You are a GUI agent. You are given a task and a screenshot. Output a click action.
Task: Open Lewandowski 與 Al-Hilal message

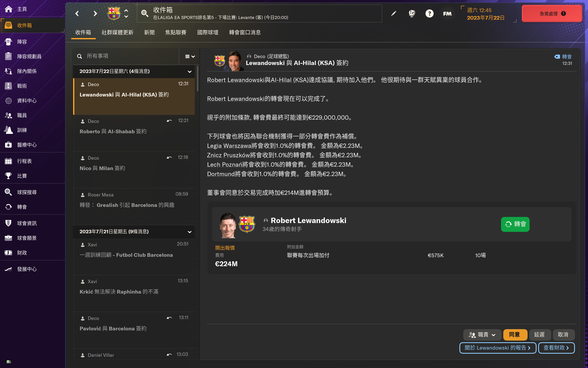pos(134,96)
